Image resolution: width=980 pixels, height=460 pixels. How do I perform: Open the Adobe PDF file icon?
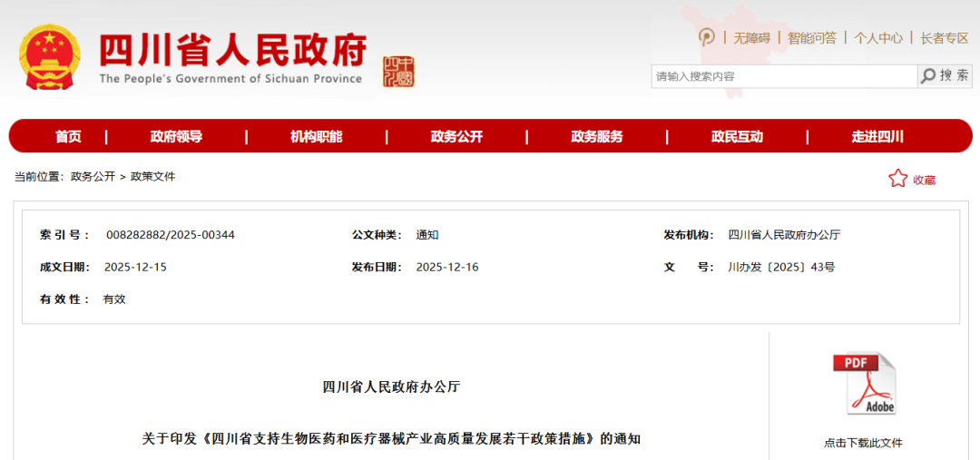(864, 384)
